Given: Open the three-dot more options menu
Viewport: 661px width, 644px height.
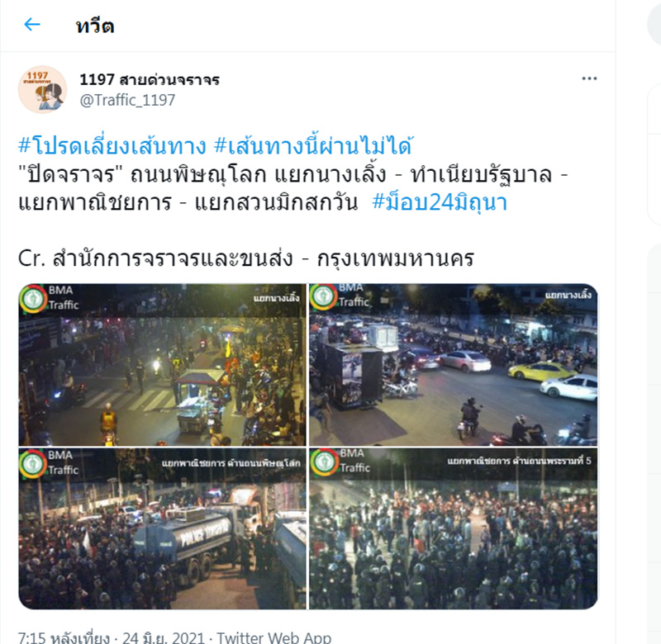Looking at the screenshot, I should pos(589,78).
